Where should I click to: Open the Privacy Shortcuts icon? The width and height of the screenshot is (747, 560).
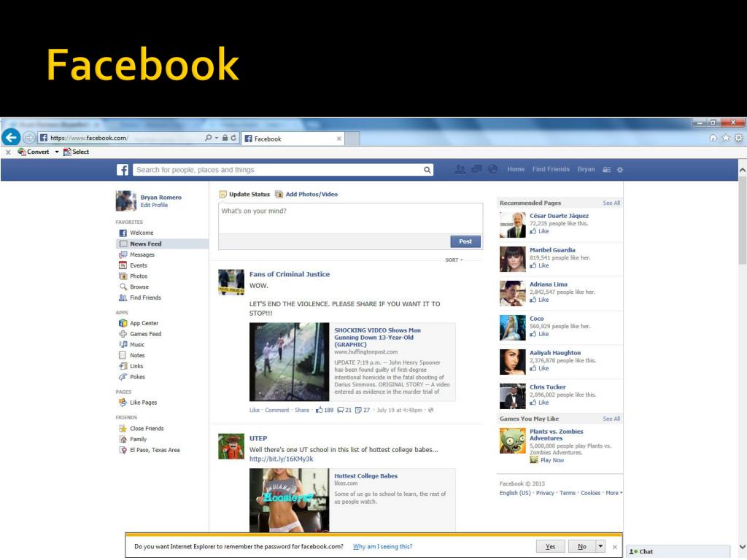click(x=606, y=170)
